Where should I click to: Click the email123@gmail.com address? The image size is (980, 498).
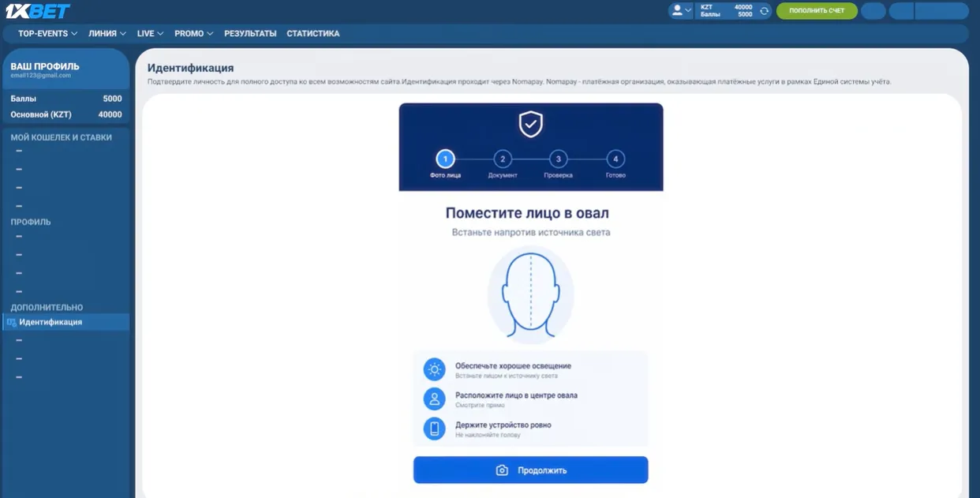tap(40, 76)
